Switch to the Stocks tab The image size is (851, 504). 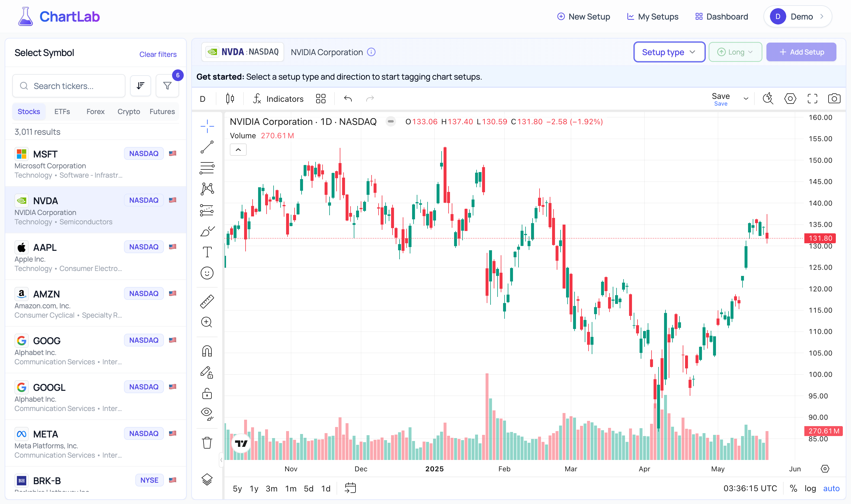tap(29, 111)
